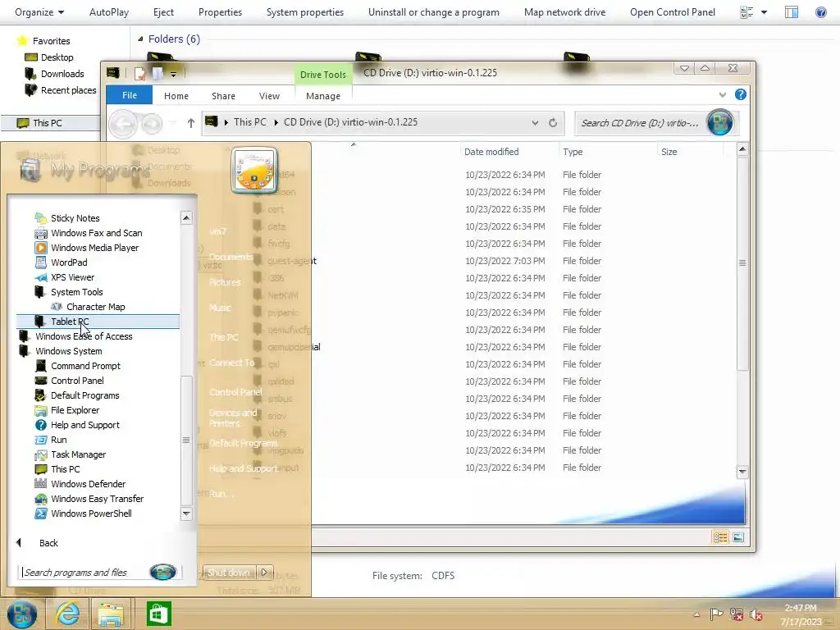
Task: Click the Search CD Drive field
Action: pos(640,123)
